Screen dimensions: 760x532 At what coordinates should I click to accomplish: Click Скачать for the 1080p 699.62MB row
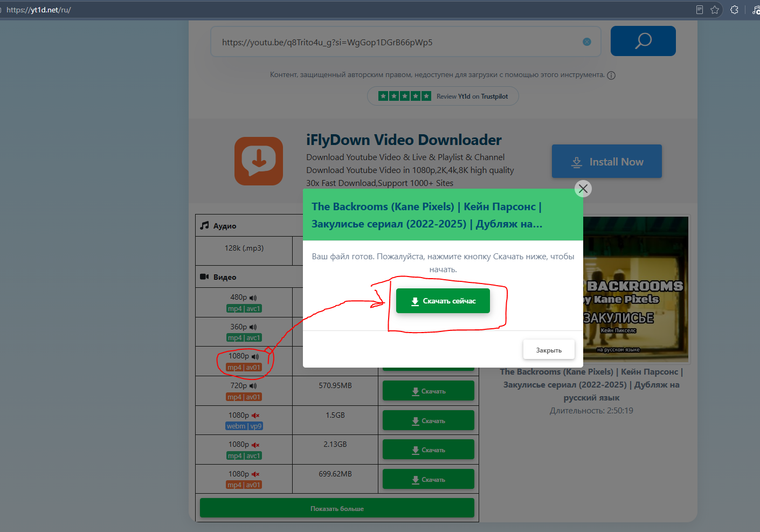[x=429, y=479]
